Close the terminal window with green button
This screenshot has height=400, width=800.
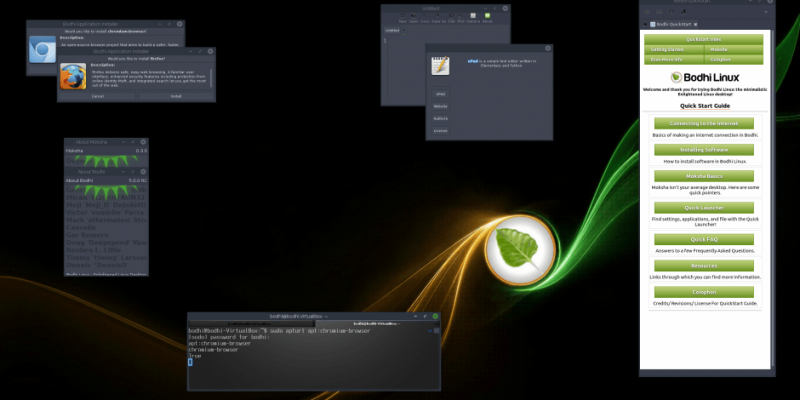point(435,316)
